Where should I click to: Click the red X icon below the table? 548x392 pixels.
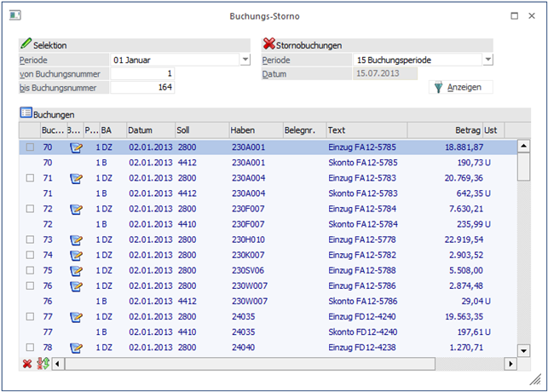pos(27,364)
